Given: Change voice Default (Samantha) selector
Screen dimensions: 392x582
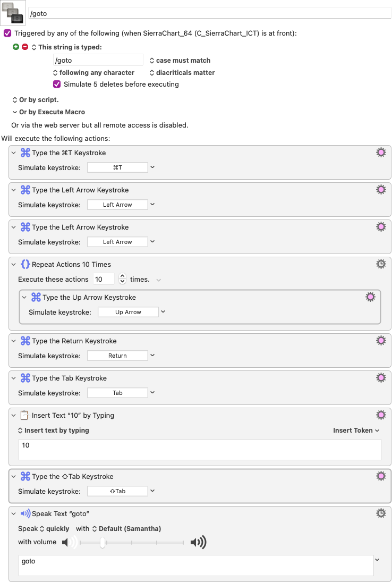Looking at the screenshot, I should click(126, 528).
